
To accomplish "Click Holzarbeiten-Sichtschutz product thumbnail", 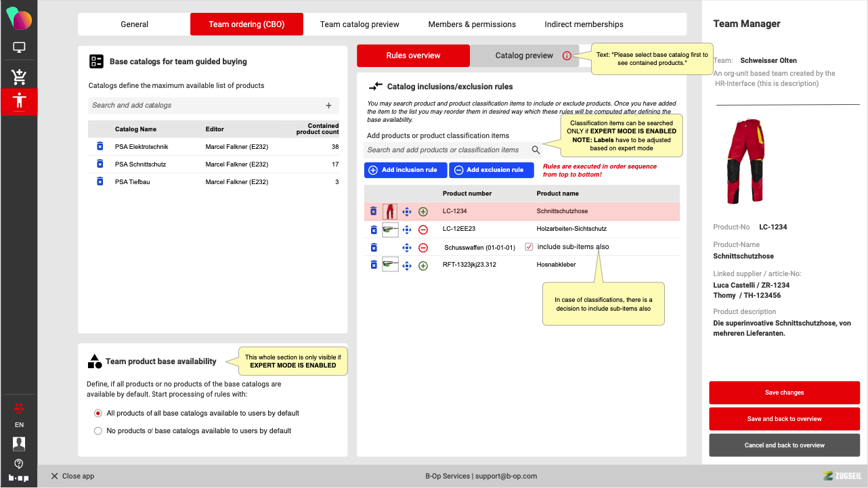I will tap(390, 229).
